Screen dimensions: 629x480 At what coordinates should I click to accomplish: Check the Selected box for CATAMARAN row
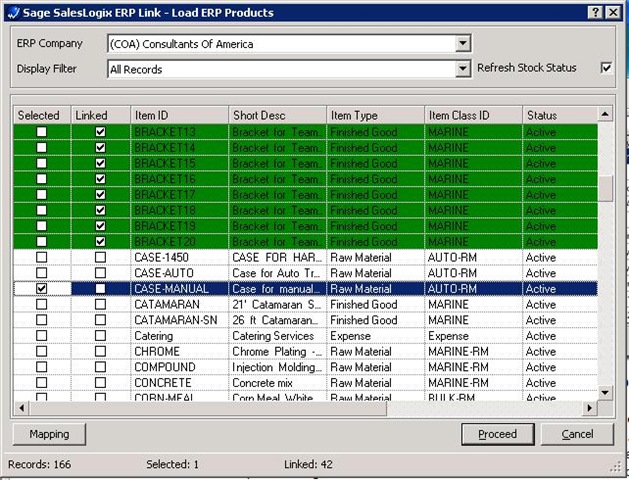click(40, 305)
